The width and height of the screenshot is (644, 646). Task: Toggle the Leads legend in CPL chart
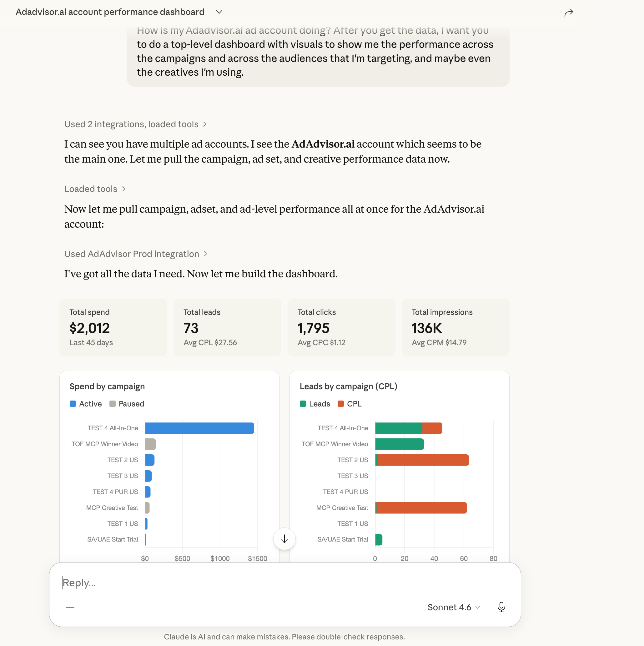coord(314,404)
